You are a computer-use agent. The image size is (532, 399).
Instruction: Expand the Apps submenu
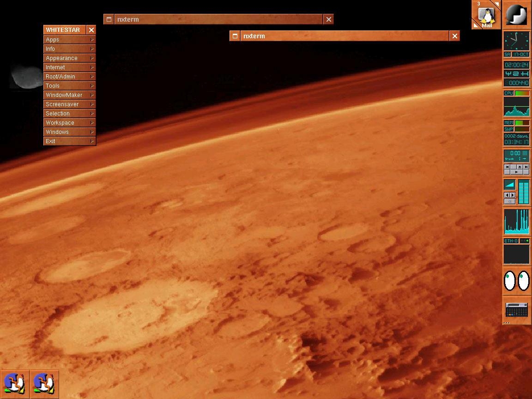[x=69, y=40]
